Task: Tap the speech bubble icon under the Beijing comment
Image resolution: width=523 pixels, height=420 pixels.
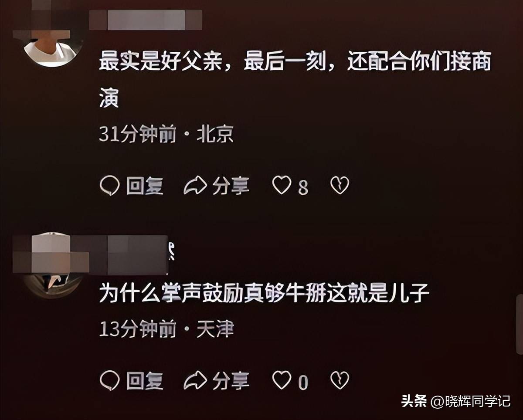Action: tap(109, 186)
